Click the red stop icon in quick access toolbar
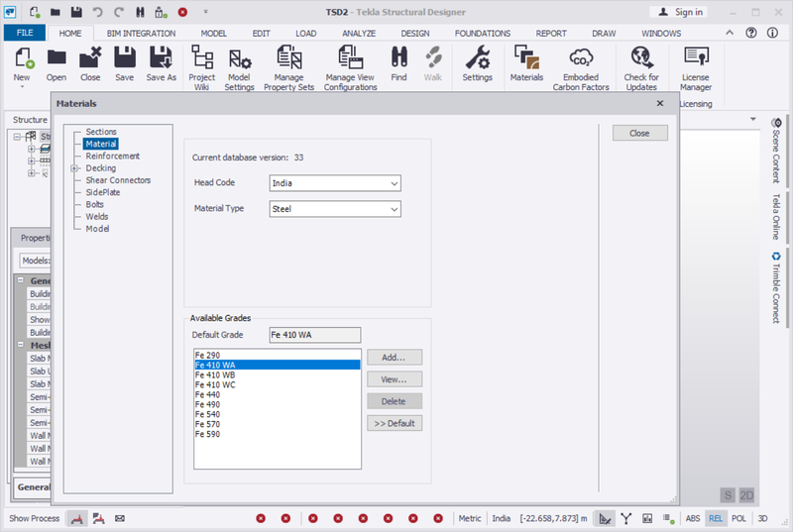 (x=182, y=12)
